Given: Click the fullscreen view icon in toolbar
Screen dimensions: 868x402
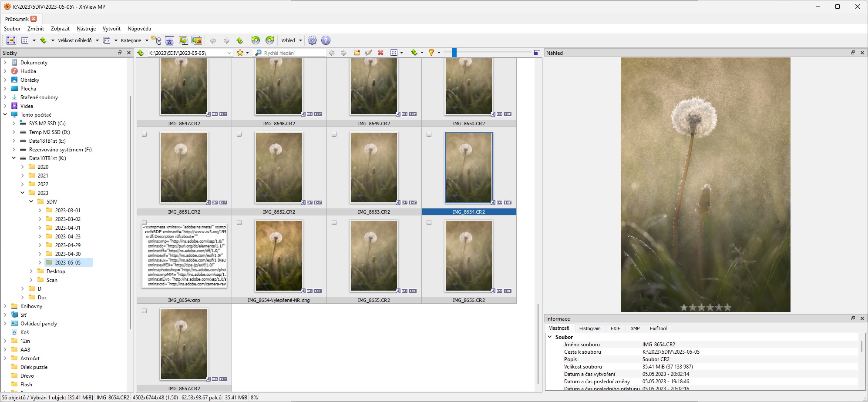Looking at the screenshot, I should [11, 40].
